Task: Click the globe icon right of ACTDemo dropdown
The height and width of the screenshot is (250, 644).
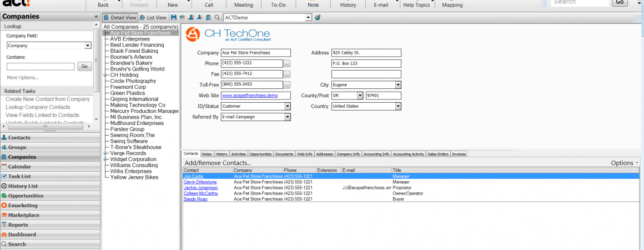Action: (x=318, y=18)
